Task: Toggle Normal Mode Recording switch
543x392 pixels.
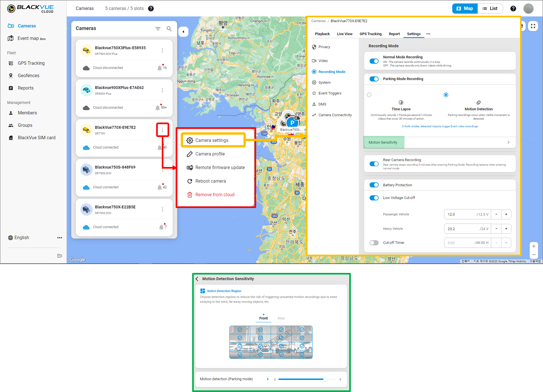Action: tap(374, 61)
